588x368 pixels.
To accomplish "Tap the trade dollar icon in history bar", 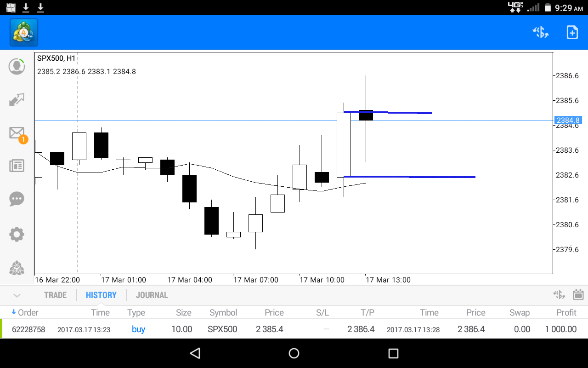I will point(559,295).
